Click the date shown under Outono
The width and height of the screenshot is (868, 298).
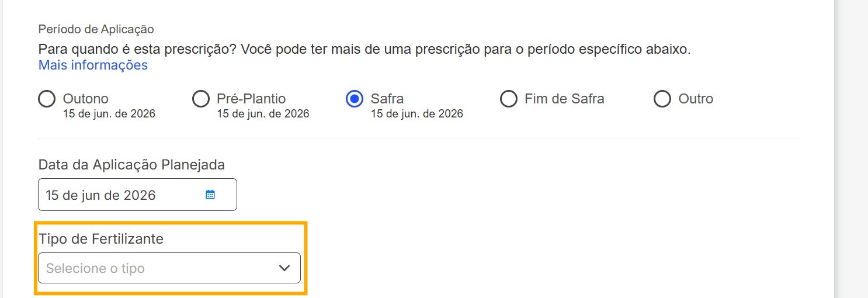point(109,114)
